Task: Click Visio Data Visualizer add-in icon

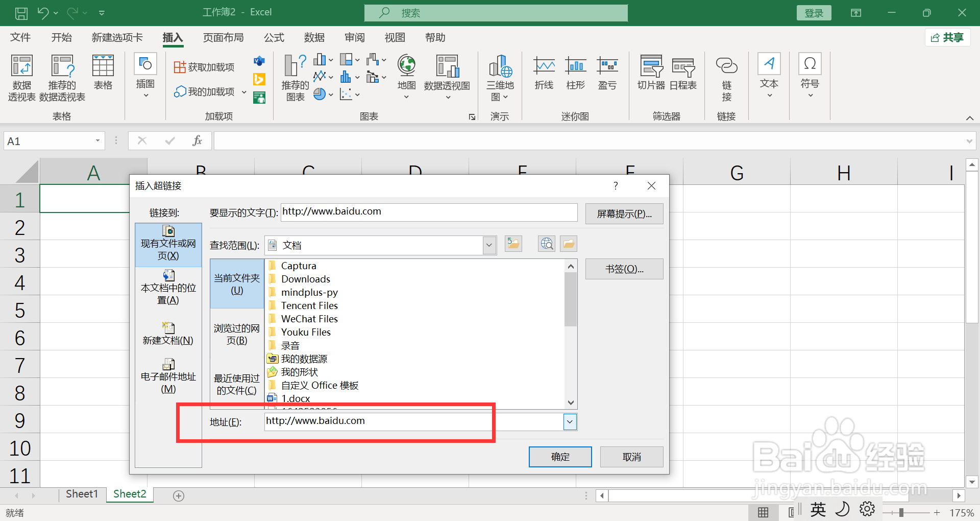Action: [259, 61]
